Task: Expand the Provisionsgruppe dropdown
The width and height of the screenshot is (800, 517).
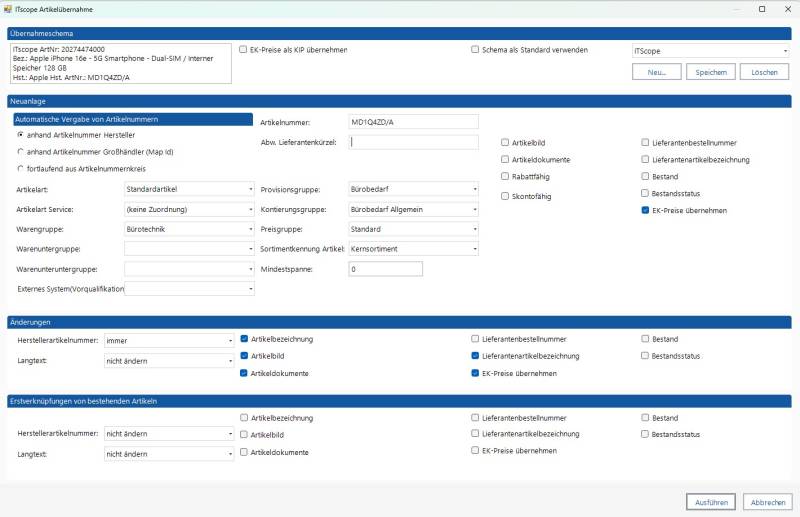Action: (x=412, y=189)
